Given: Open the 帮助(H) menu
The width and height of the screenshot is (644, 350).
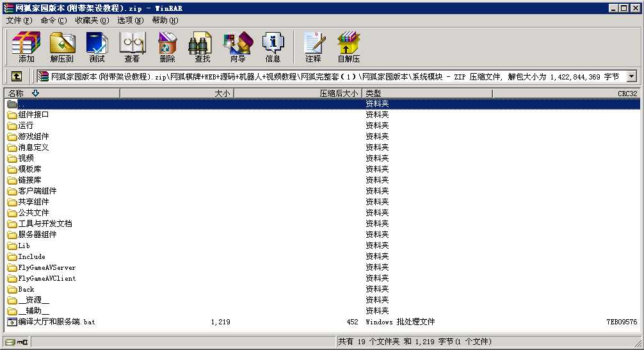Looking at the screenshot, I should [x=165, y=20].
